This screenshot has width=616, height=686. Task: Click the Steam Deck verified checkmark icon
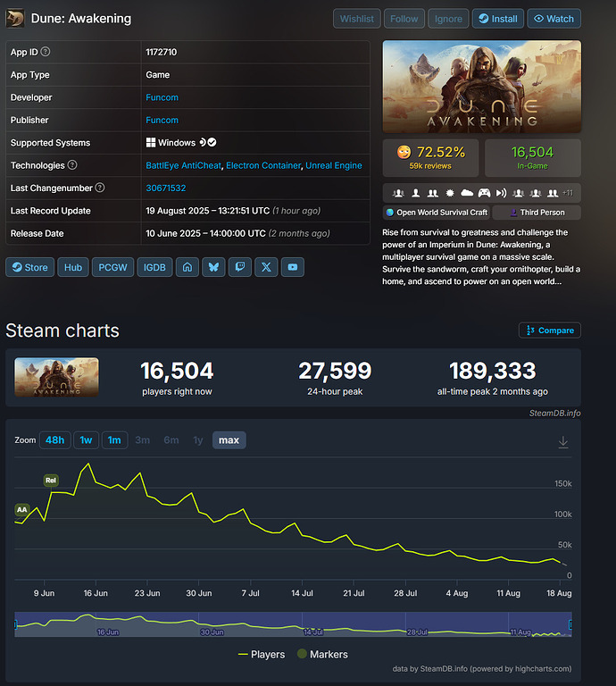click(212, 142)
